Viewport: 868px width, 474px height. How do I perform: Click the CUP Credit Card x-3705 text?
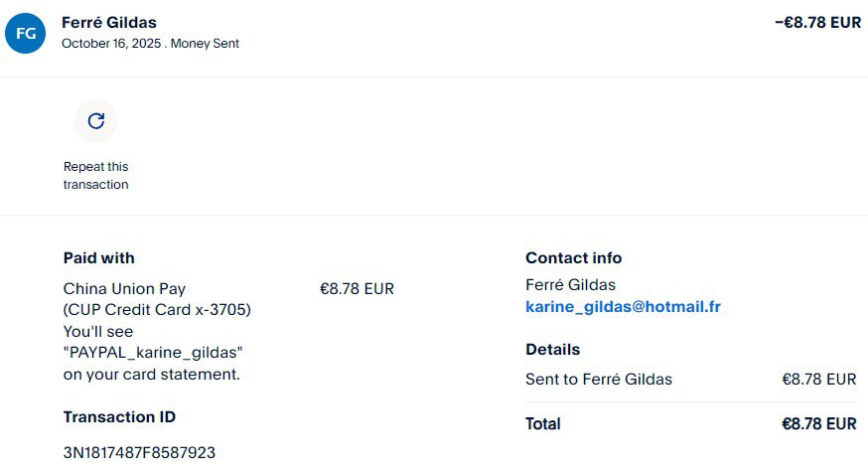click(157, 310)
